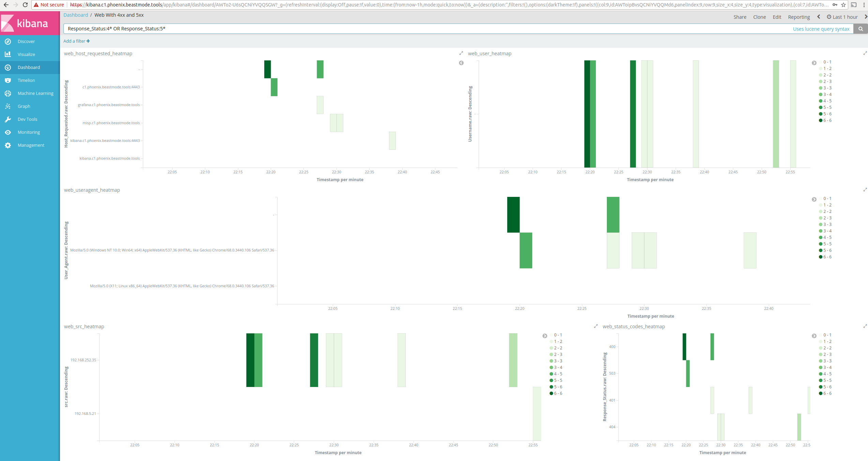Click the Dashboard icon in sidebar
The width and height of the screenshot is (868, 461).
coord(8,67)
